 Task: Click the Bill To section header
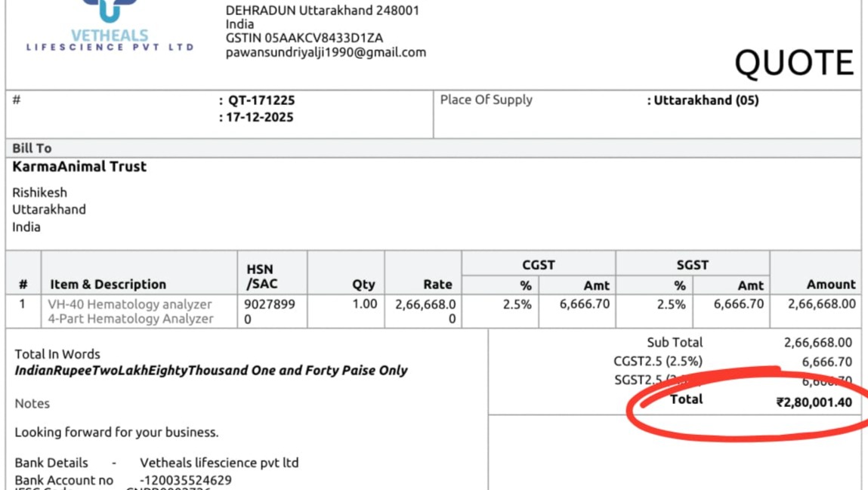[x=32, y=148]
